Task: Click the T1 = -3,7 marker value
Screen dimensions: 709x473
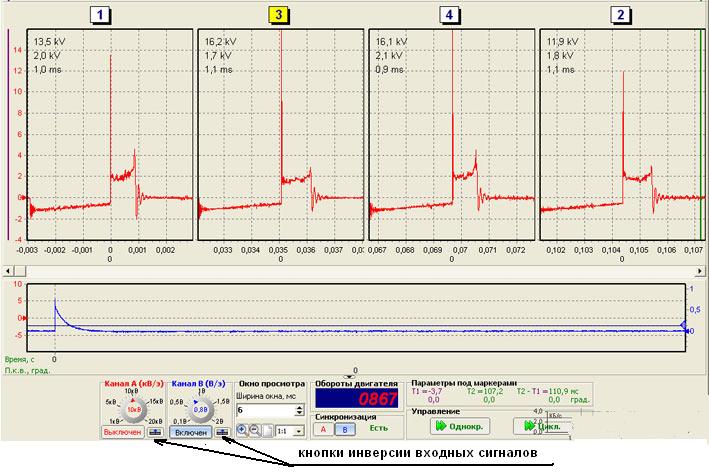Action: 426,391
